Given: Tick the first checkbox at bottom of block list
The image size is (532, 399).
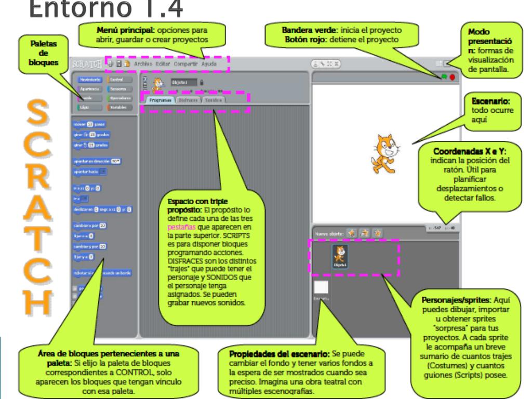Looking at the screenshot, I should [75, 289].
